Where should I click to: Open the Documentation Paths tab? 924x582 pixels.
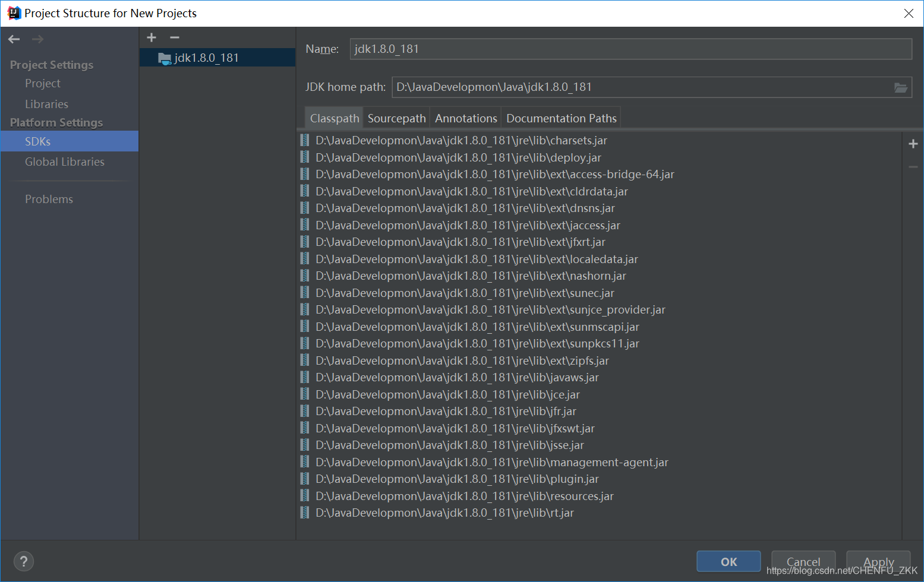tap(561, 118)
